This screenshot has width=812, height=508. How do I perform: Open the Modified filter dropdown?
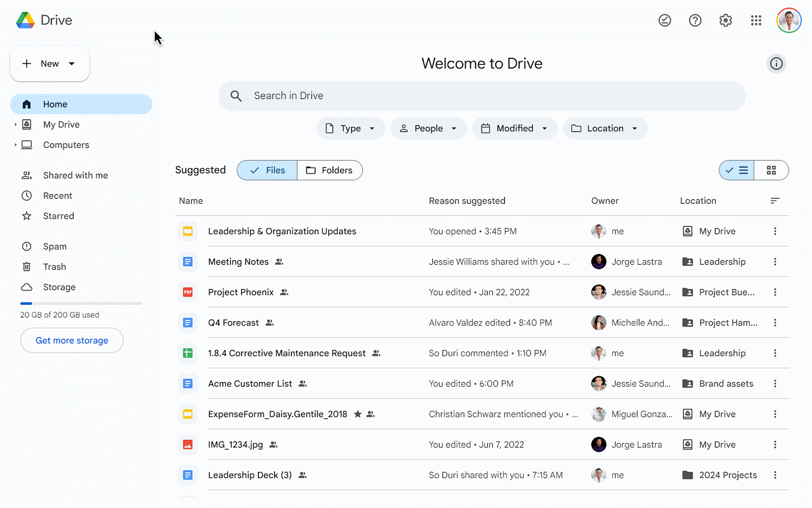coord(514,128)
